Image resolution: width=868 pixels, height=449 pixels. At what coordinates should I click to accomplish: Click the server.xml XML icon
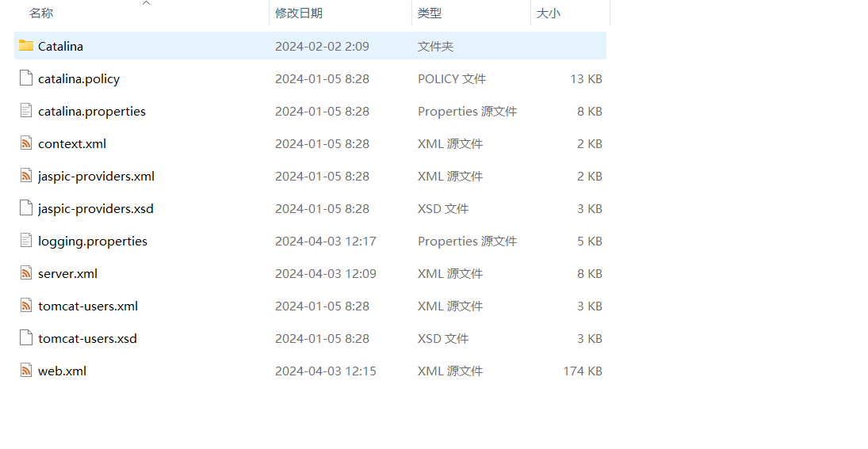coord(26,273)
